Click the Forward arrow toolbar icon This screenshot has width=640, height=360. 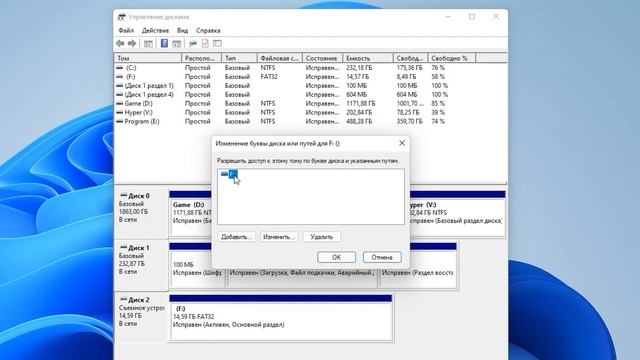tap(132, 43)
